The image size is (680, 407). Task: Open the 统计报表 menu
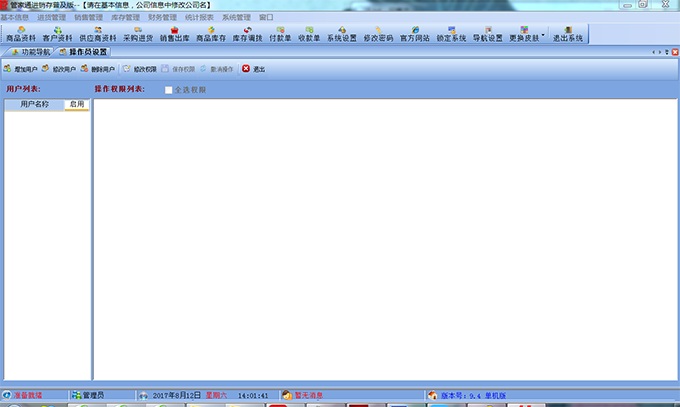click(199, 17)
